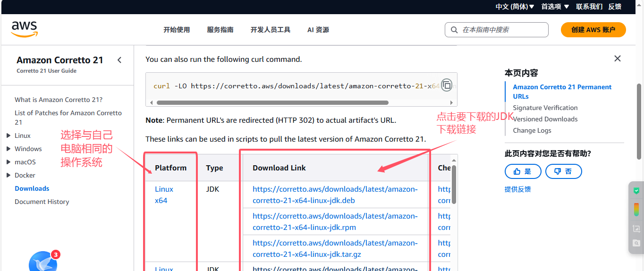Copy the curl command with the copy icon
The width and height of the screenshot is (644, 271).
[x=446, y=85]
